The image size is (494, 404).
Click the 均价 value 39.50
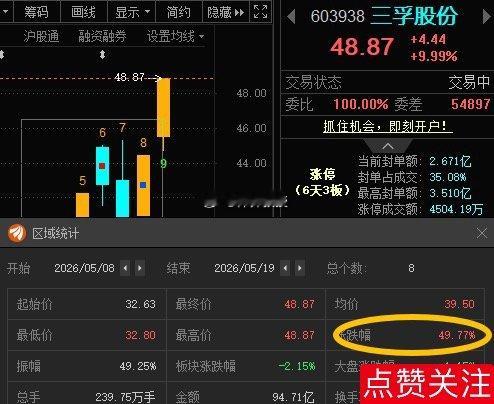459,304
